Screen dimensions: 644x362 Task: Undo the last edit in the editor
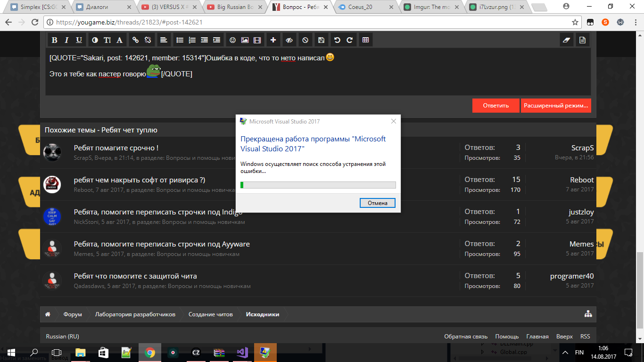(338, 40)
